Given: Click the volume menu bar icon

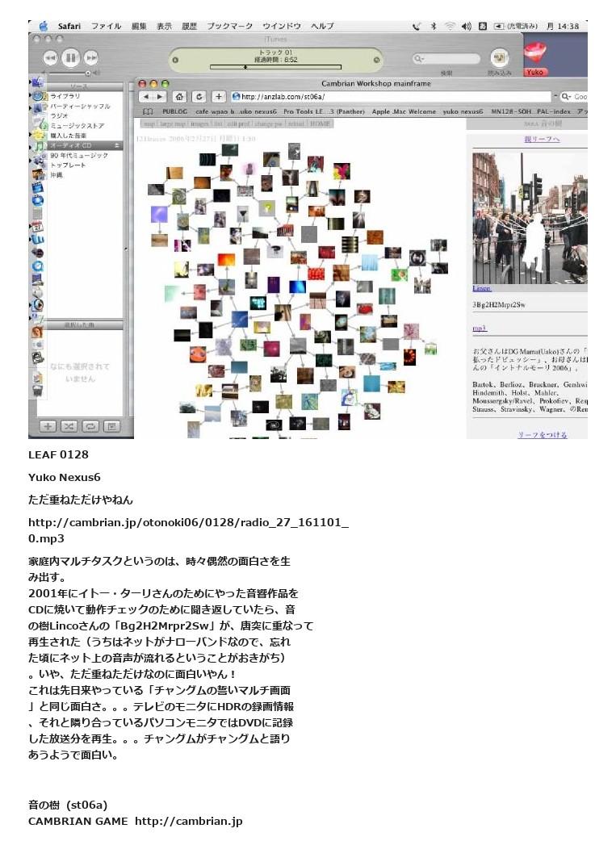Looking at the screenshot, I should (466, 26).
